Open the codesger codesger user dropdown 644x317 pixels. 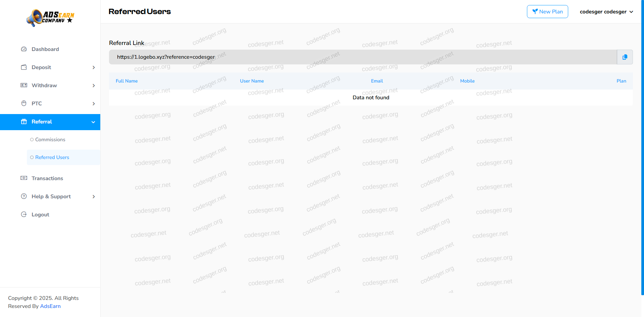click(606, 12)
